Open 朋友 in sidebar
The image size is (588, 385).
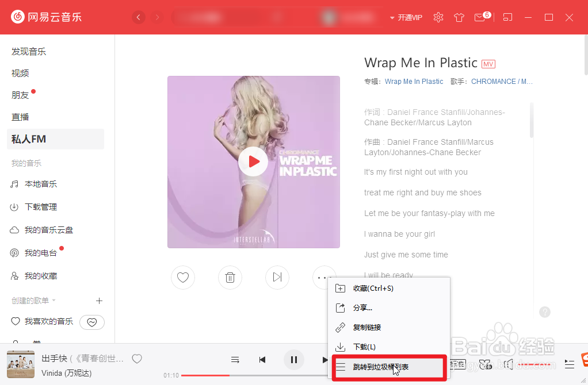pos(20,95)
